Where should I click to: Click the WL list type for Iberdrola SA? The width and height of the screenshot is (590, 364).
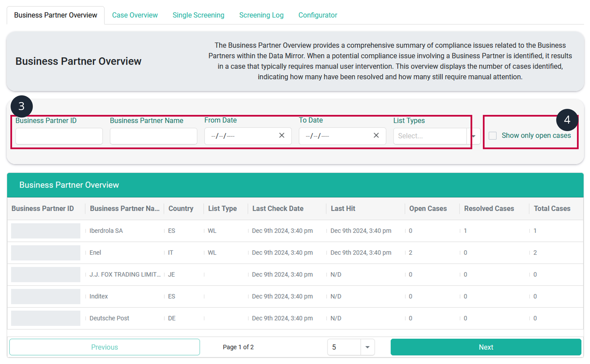click(x=212, y=231)
